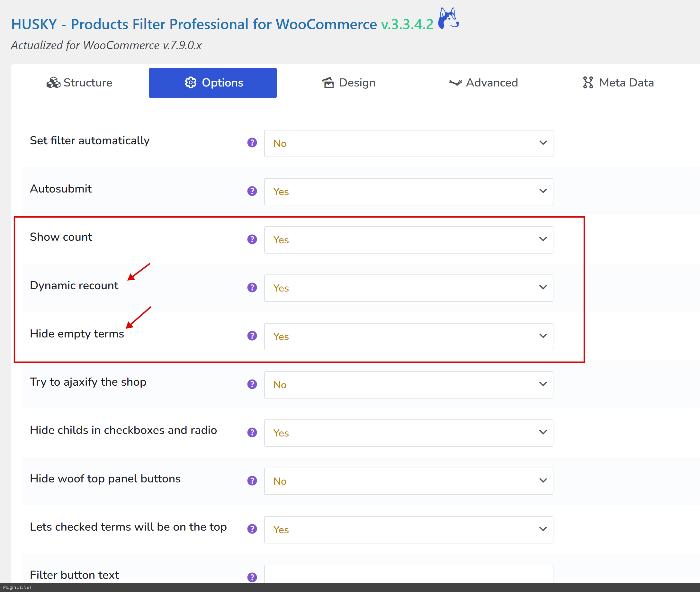
Task: Open the Design tab
Action: click(349, 83)
